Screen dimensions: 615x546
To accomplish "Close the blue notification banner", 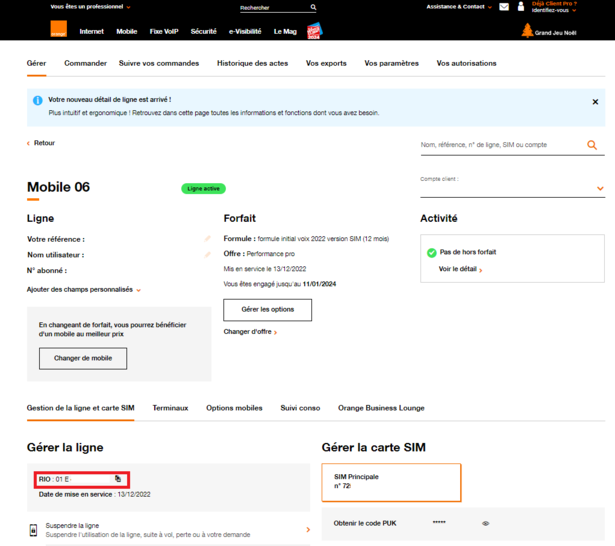I will (x=595, y=102).
